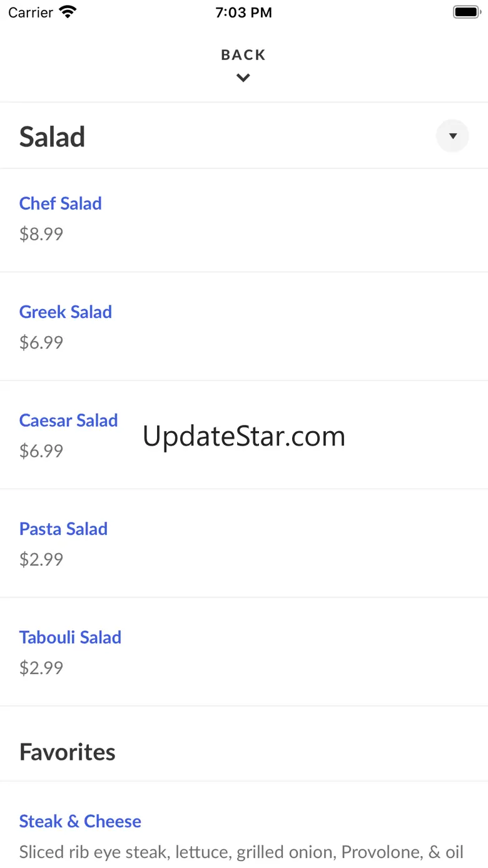Tap the 7:03 PM clock in status bar
The width and height of the screenshot is (488, 868).
point(243,13)
